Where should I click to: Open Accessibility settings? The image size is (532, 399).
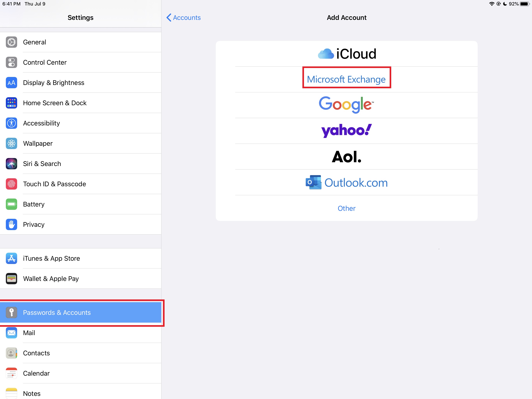pyautogui.click(x=81, y=123)
